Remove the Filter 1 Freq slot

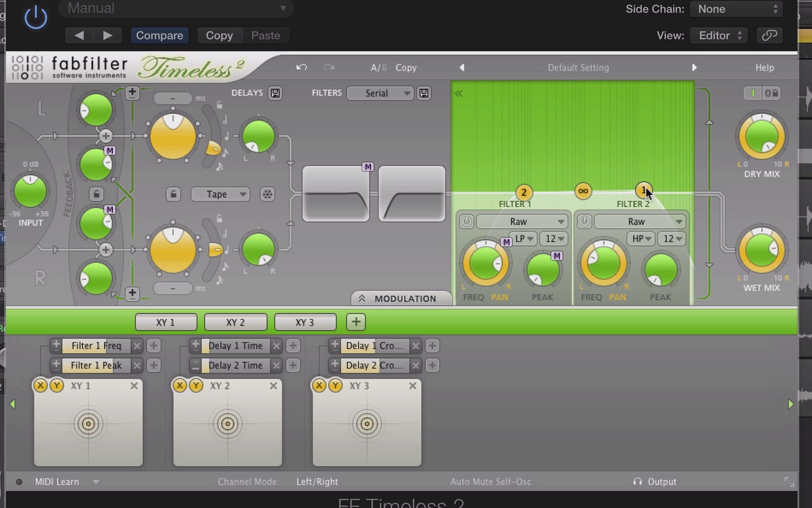click(137, 346)
